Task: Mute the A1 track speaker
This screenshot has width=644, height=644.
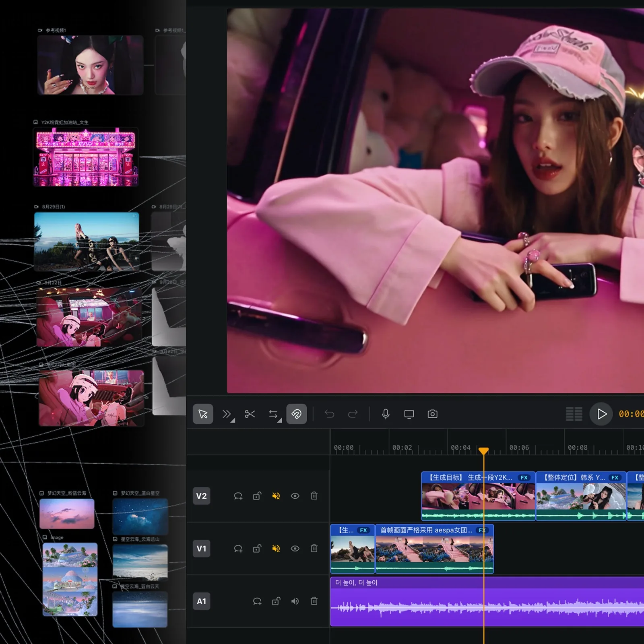Action: pyautogui.click(x=295, y=601)
